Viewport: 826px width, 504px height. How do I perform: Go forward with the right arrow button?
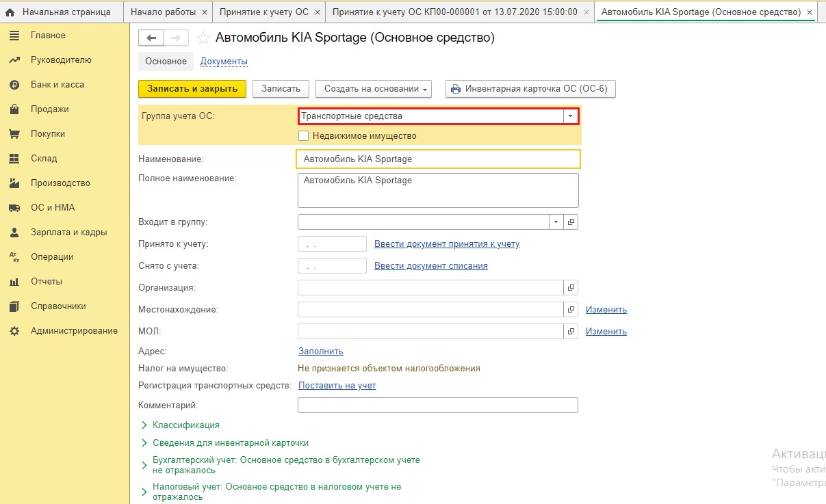(177, 38)
